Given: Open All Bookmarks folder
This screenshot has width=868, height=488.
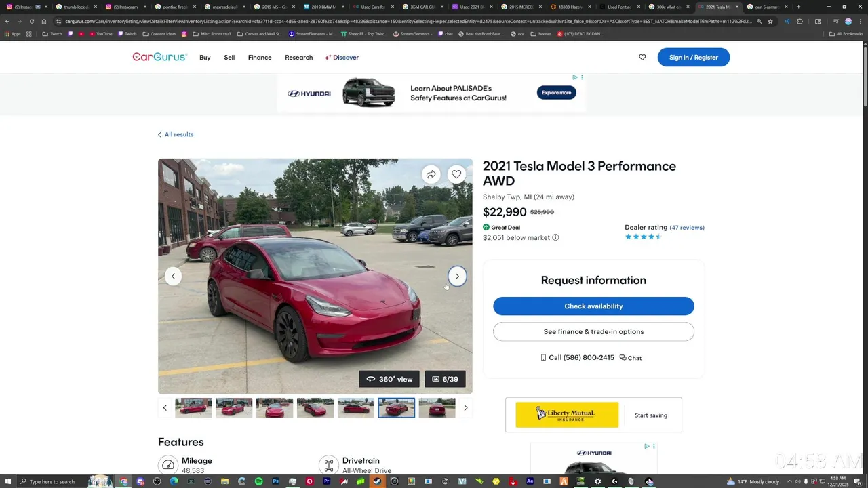Looking at the screenshot, I should pyautogui.click(x=846, y=33).
